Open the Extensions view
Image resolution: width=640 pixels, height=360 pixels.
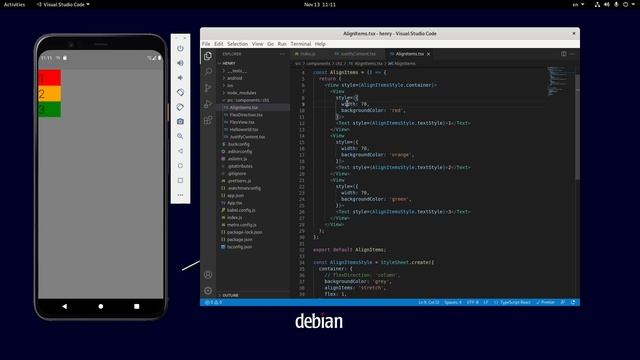(208, 120)
